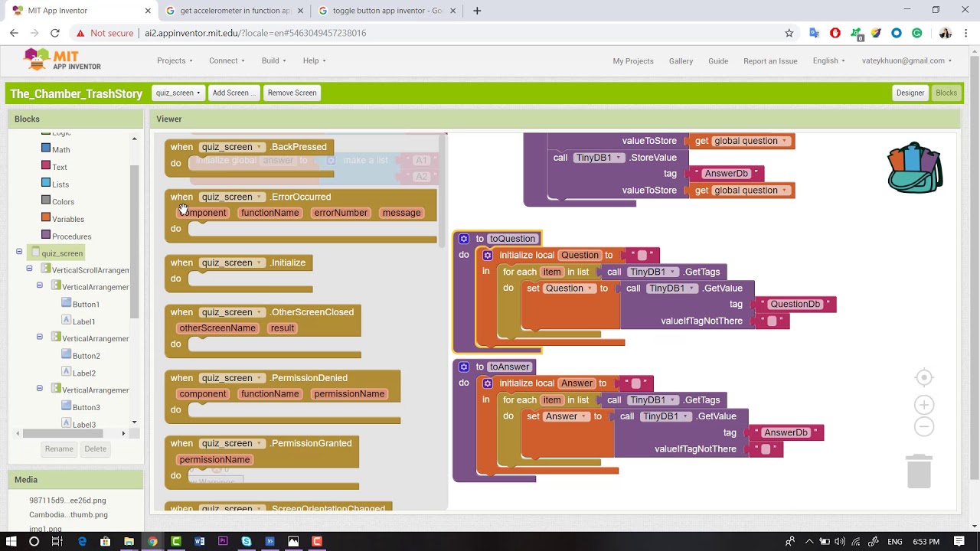Reload the App Inventor page
This screenshot has width=980, height=551.
(55, 33)
